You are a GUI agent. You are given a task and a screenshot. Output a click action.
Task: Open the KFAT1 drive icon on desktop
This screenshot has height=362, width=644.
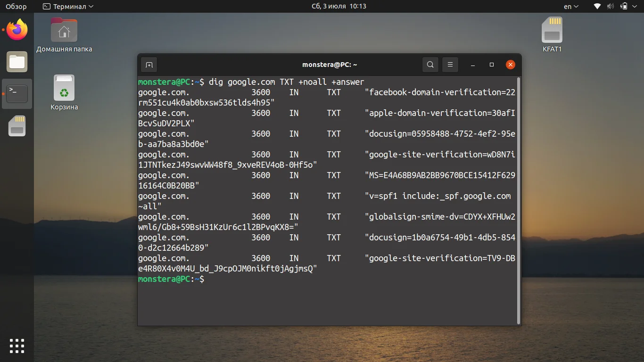coord(552,29)
